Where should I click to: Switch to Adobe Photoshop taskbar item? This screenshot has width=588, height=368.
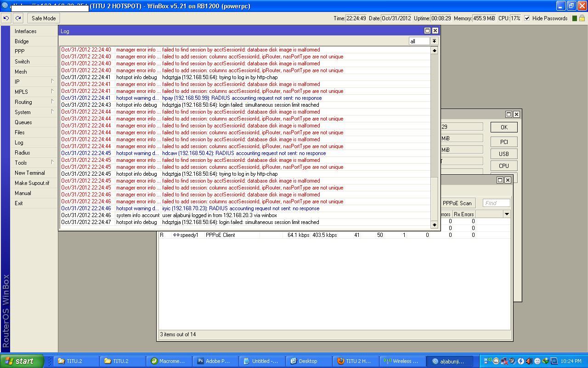click(215, 361)
